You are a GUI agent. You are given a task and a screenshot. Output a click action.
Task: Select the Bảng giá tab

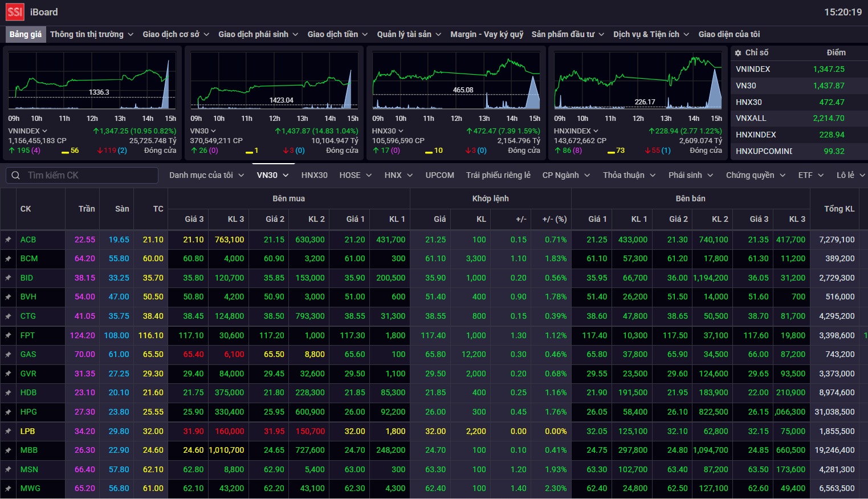click(x=26, y=34)
